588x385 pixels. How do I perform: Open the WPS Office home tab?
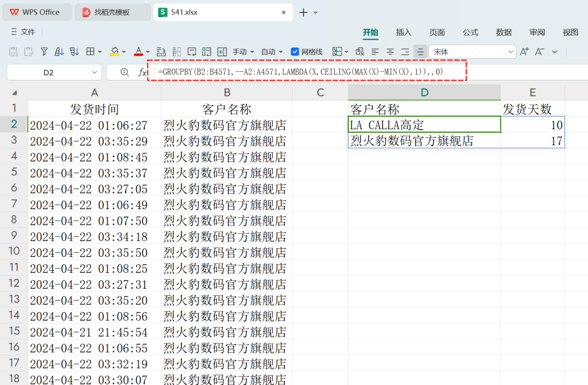tap(37, 13)
